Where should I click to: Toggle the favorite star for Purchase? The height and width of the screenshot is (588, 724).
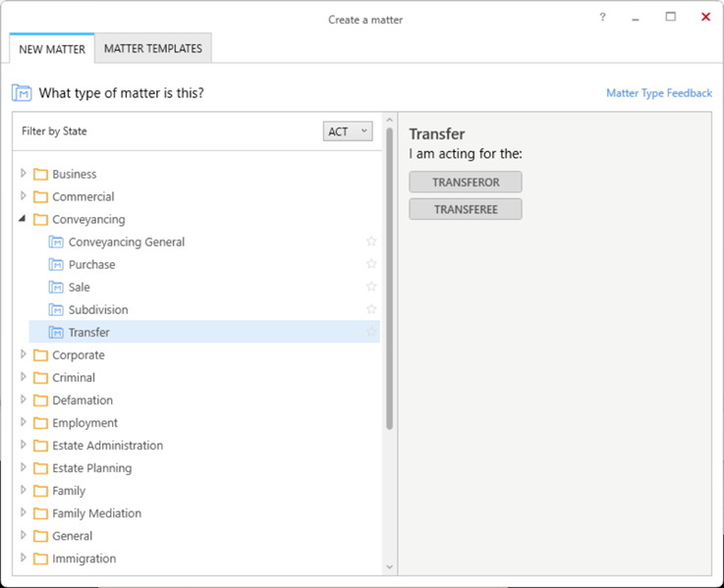click(x=371, y=264)
